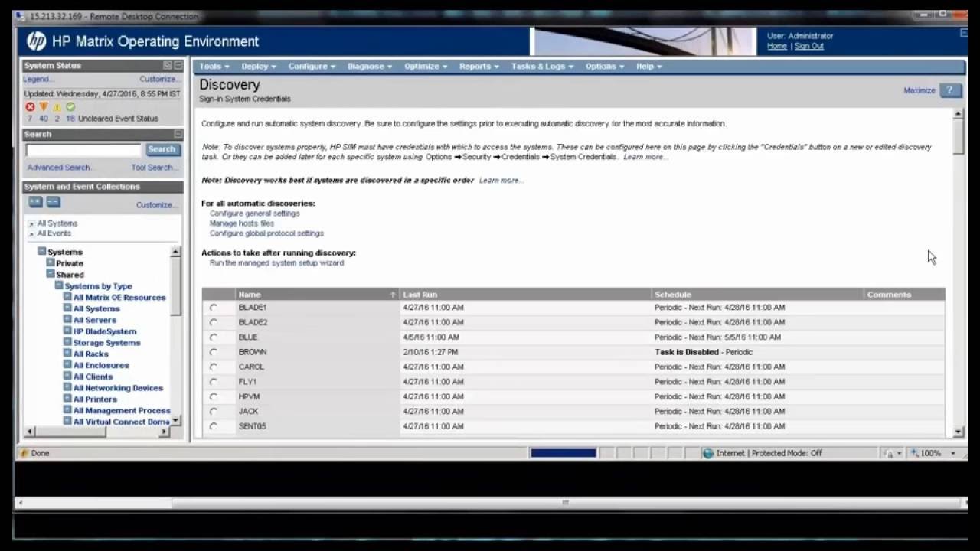Click the main page vertical scrollbar down arrow
Viewport: 980px width, 551px height.
coord(959,432)
